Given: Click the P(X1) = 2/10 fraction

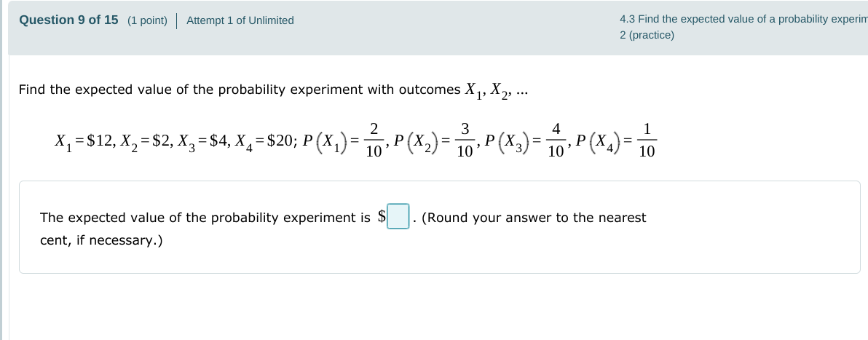Looking at the screenshot, I should (374, 141).
